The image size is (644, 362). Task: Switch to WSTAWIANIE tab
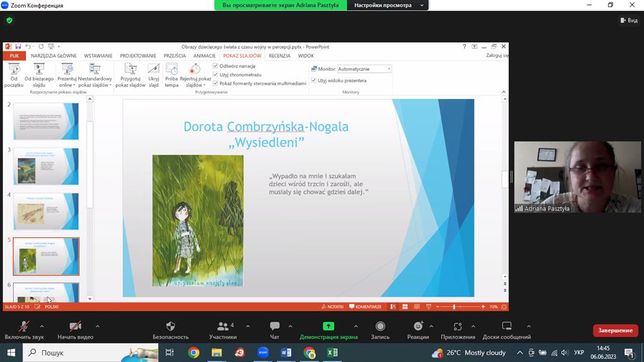(98, 56)
